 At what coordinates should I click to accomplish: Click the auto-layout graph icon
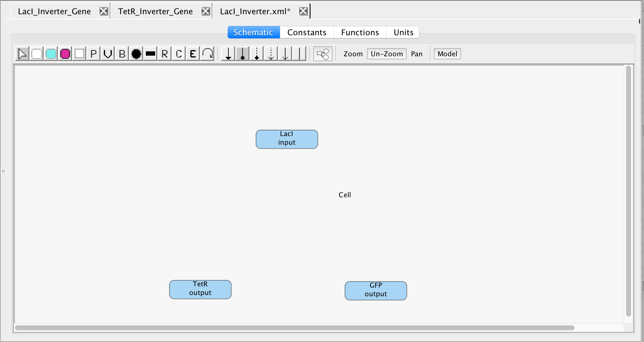tap(323, 54)
